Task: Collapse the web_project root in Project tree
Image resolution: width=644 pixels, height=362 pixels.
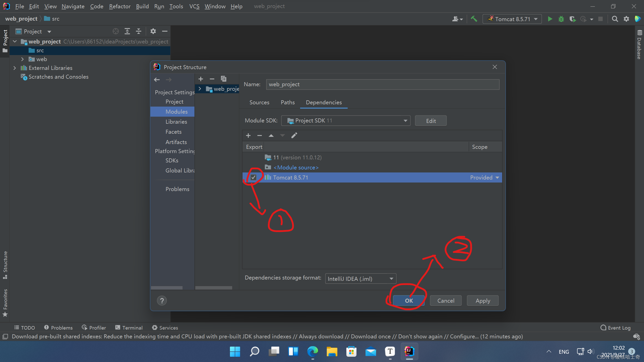Action: 15,41
